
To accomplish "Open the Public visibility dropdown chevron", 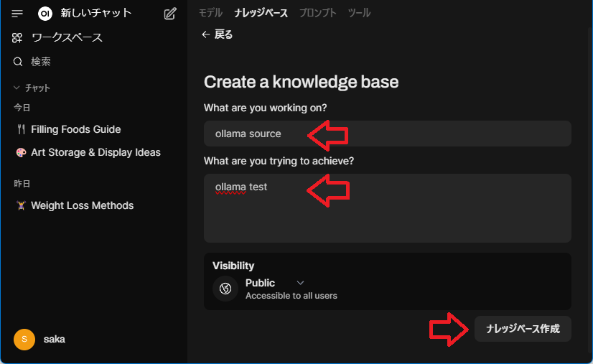I will [x=300, y=283].
